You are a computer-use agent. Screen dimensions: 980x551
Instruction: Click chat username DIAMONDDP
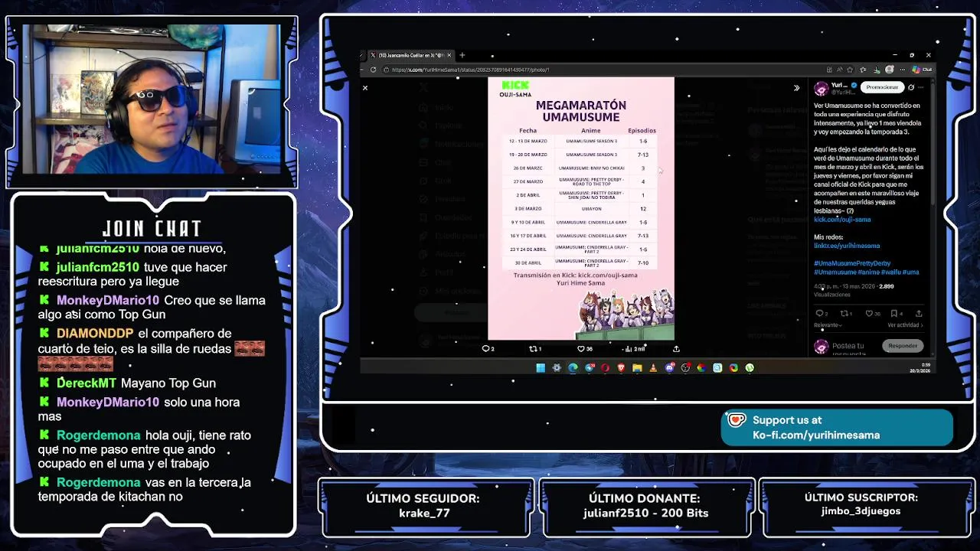tap(95, 334)
